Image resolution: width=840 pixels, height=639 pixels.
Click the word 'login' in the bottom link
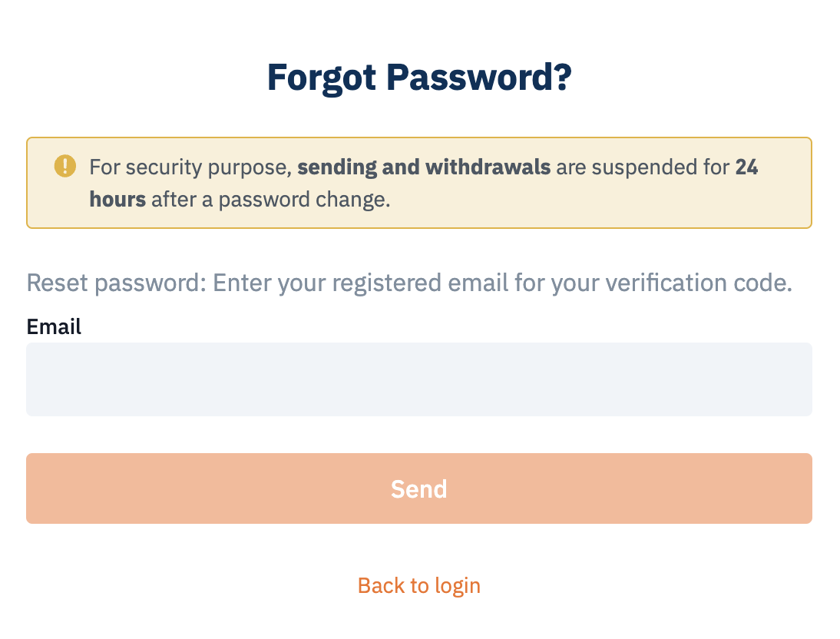[x=458, y=586]
